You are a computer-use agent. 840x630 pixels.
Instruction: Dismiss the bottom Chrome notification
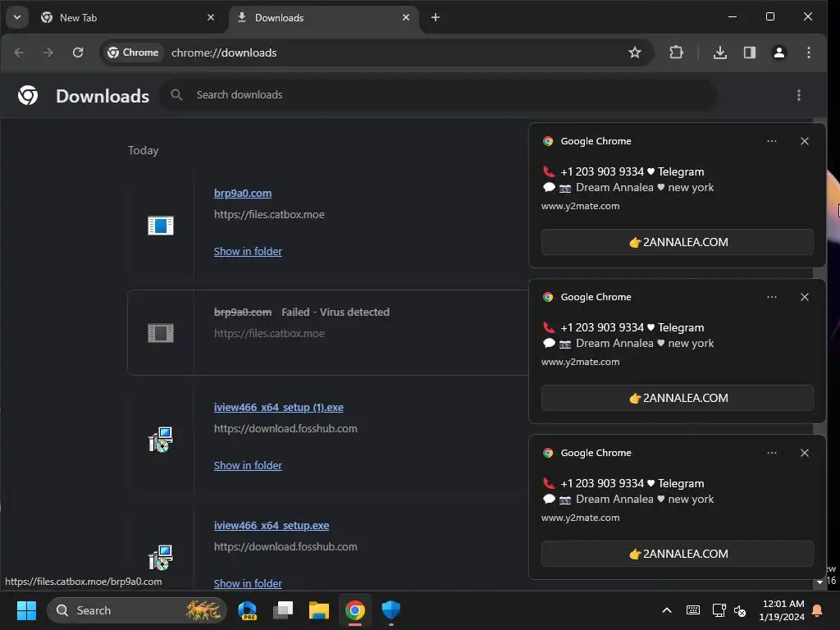[x=804, y=453]
